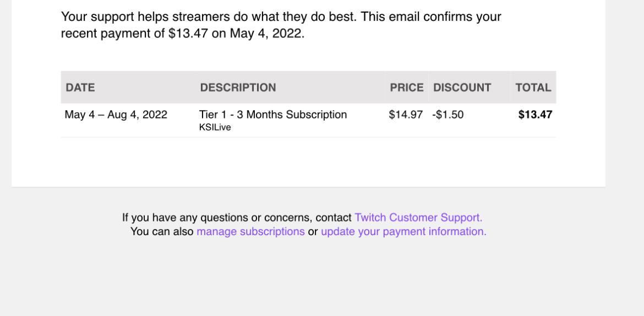Click the TOTAL column header

click(x=533, y=88)
